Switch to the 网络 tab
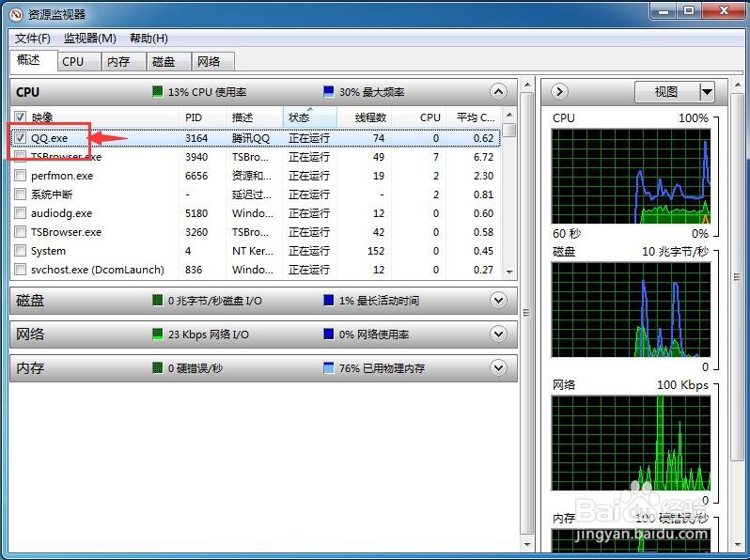 click(x=213, y=62)
